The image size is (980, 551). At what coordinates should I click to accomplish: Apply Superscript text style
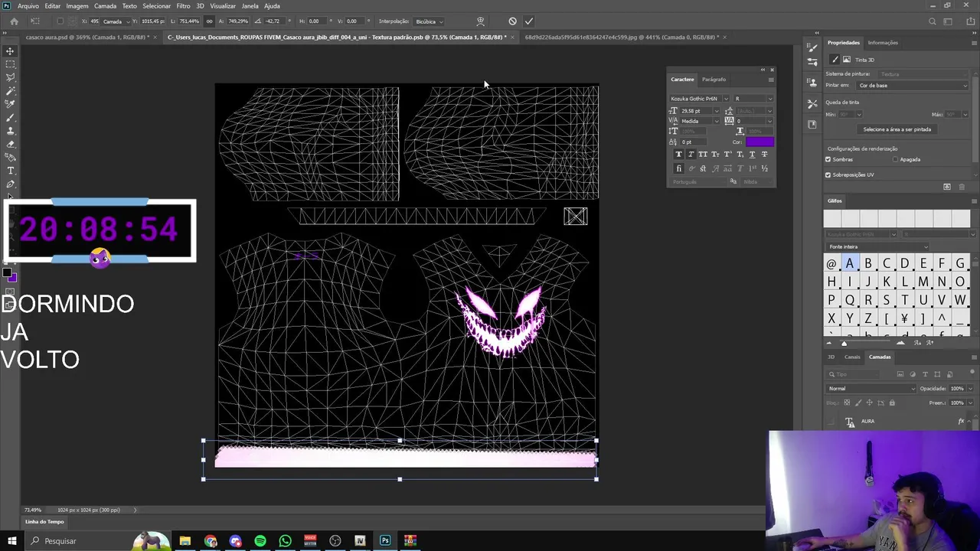click(727, 155)
